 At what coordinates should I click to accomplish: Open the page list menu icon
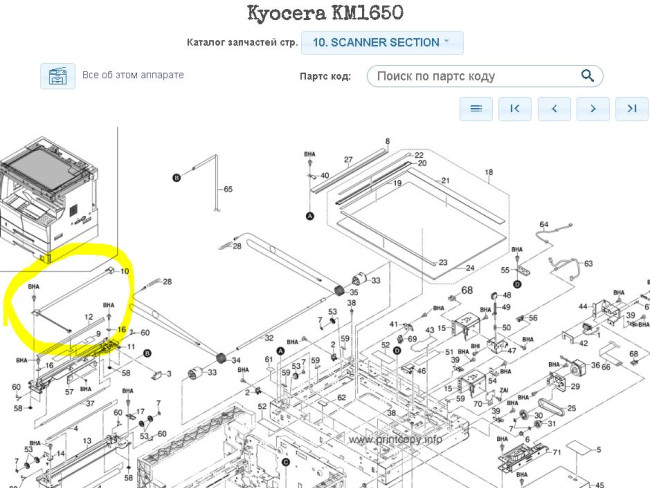(476, 109)
